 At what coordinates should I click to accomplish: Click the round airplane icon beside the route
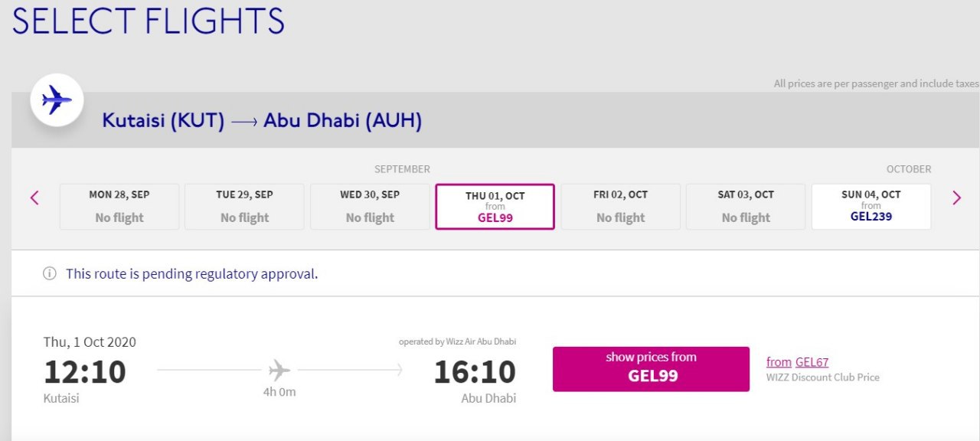pos(57,100)
